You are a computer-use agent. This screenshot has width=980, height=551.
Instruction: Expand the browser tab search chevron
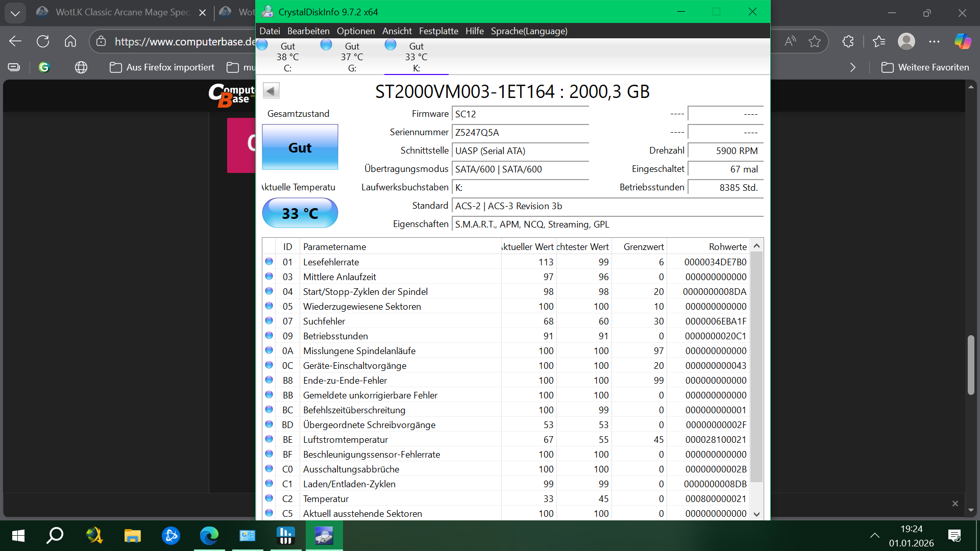click(x=15, y=13)
